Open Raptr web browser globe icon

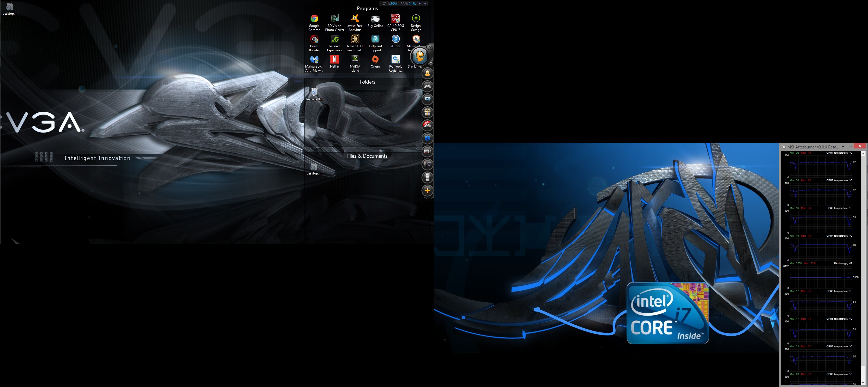tap(427, 138)
